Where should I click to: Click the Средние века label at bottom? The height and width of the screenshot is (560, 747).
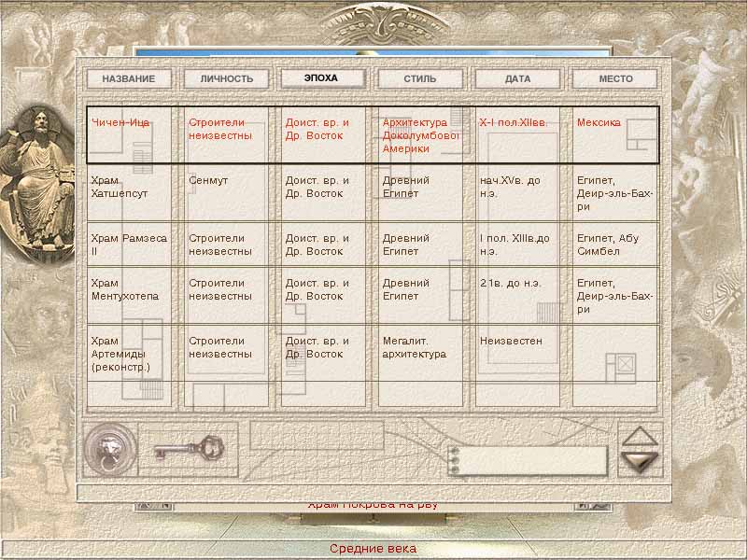[373, 549]
